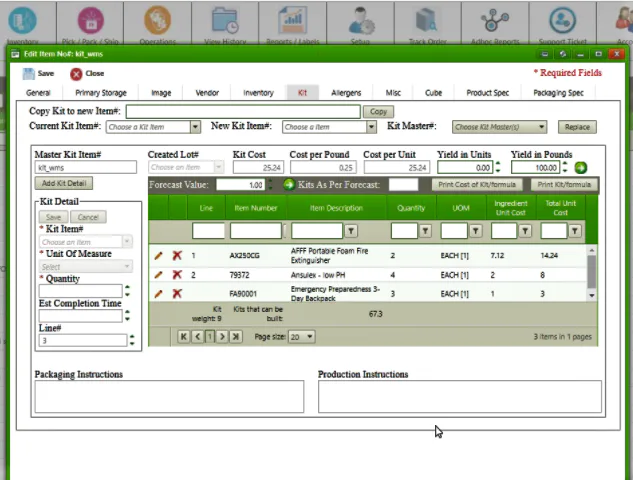Screen dimensions: 633x480
Task: Delete the 79372 Ansulex row
Action: tap(177, 275)
